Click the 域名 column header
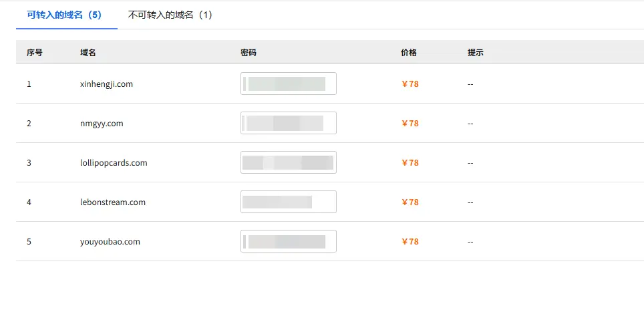644x322 pixels. 88,53
